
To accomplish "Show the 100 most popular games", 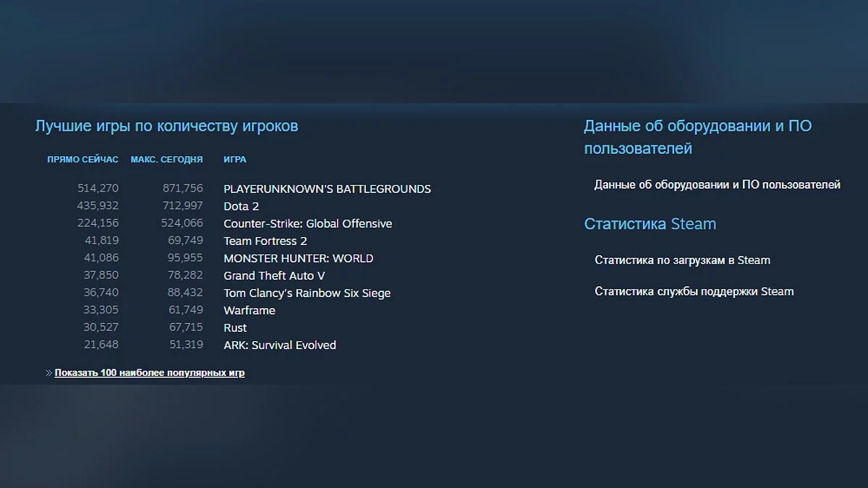I will click(x=150, y=373).
